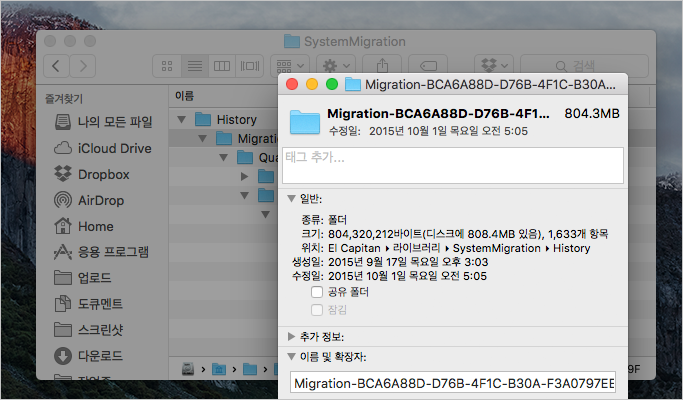
Task: Click the Finder search field
Action: 584,66
